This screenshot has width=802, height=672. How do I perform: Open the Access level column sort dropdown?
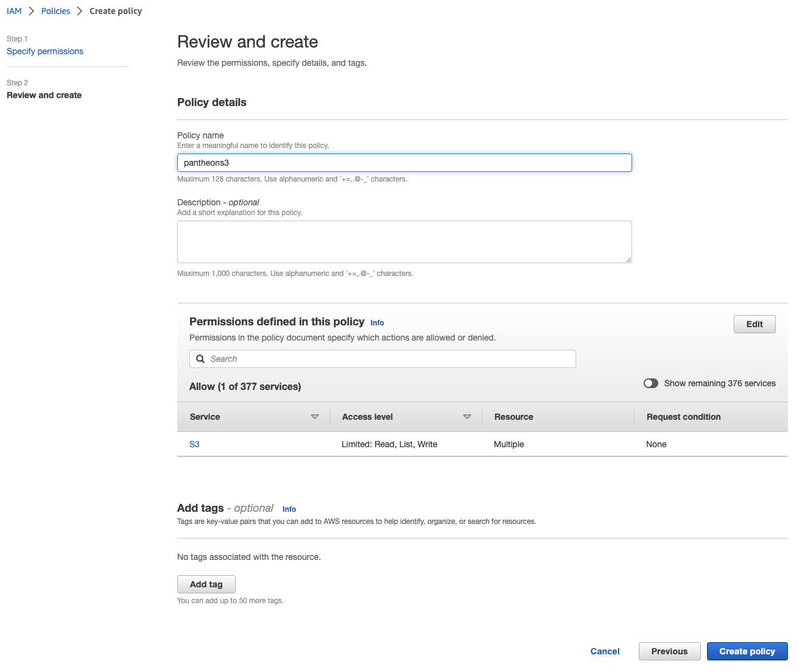point(468,417)
